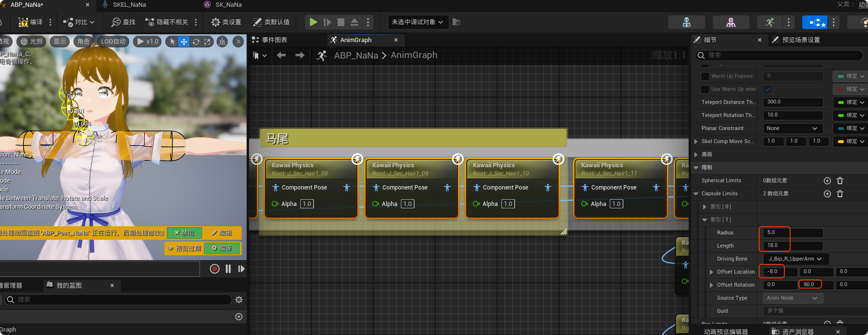Viewport: 868px width, 335px height.
Task: Open the LOD自动 viewport menu
Action: [113, 42]
